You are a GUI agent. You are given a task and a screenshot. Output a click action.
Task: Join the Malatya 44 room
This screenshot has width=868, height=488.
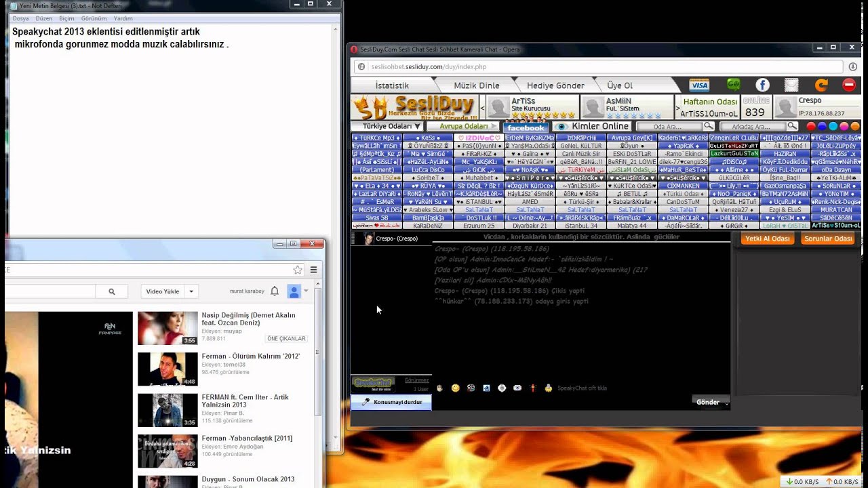(x=631, y=226)
